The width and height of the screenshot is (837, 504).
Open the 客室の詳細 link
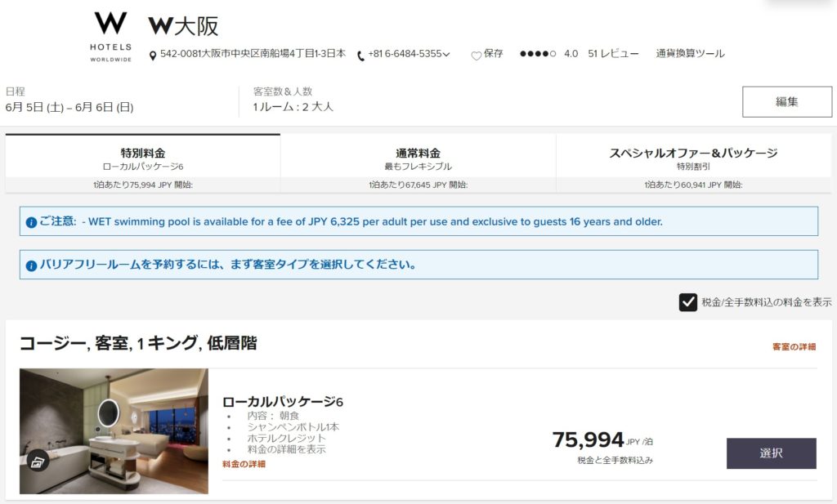click(x=794, y=346)
